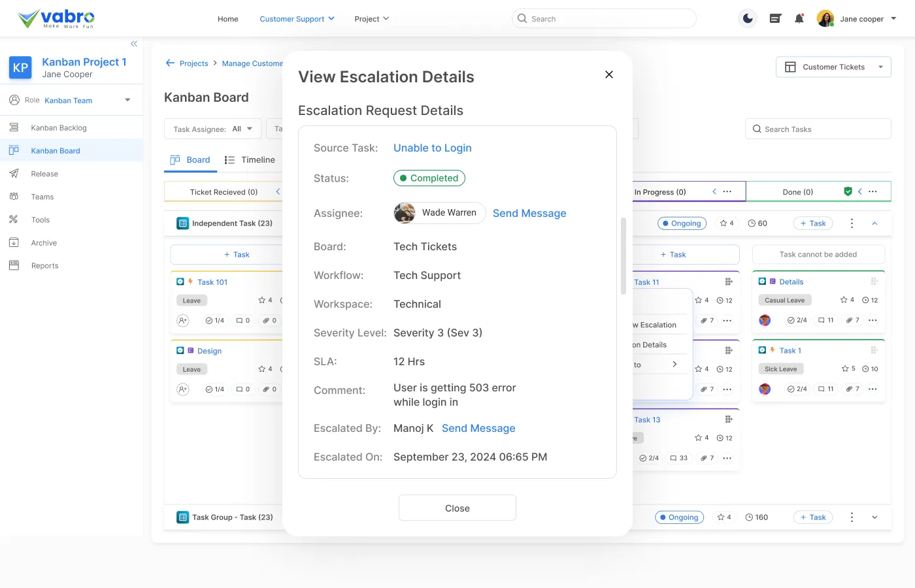Select Kanban Board sidebar item
Image resolution: width=915 pixels, height=588 pixels.
[x=71, y=150]
